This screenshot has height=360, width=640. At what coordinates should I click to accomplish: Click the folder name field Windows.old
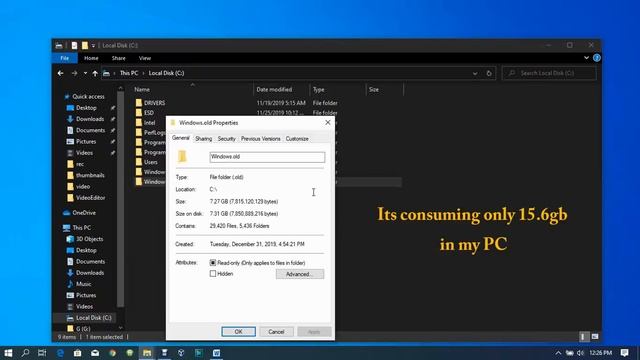tap(267, 157)
